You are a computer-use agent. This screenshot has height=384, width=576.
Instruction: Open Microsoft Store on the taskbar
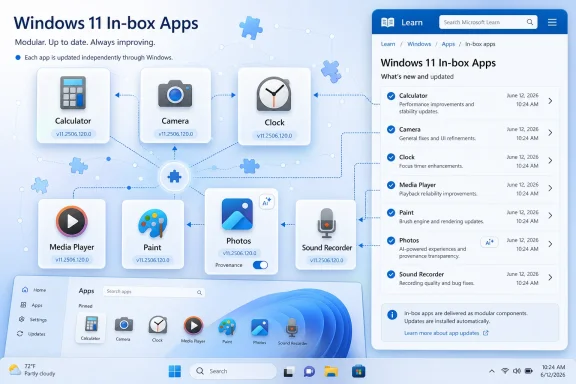point(359,372)
